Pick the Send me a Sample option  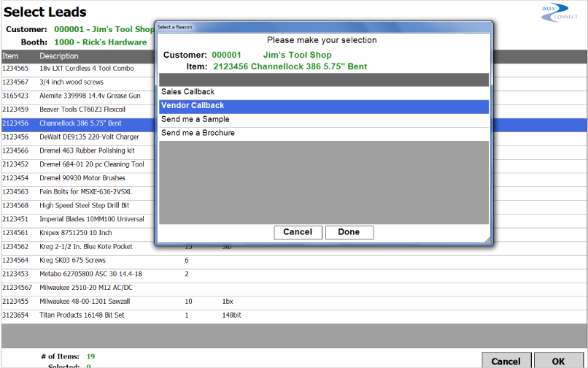[x=324, y=120]
